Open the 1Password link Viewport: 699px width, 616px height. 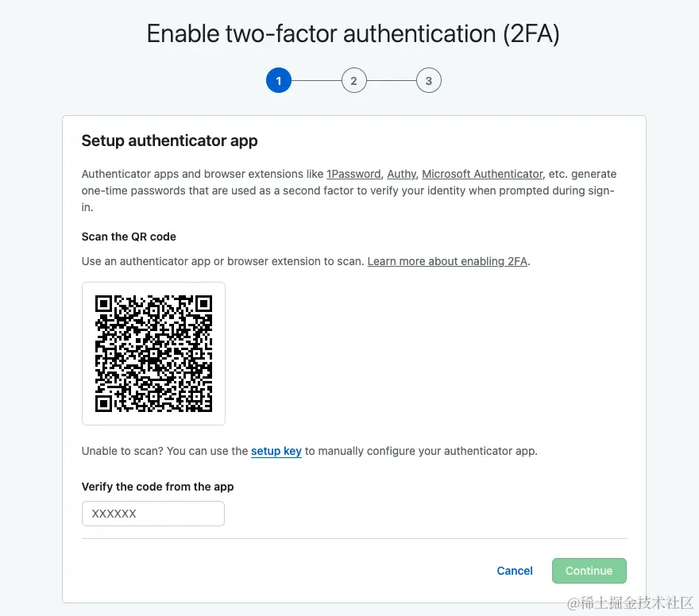pos(353,174)
